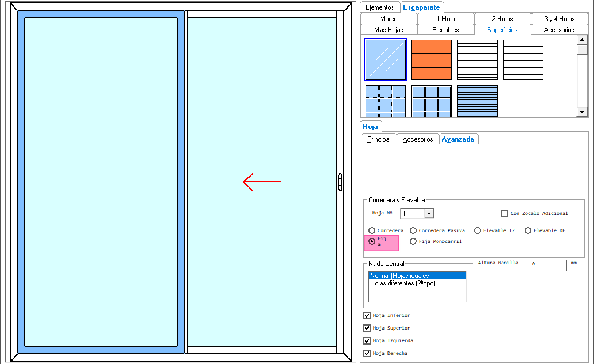The height and width of the screenshot is (364, 594).
Task: Select the left fixed sash in drawing
Action: point(101,182)
